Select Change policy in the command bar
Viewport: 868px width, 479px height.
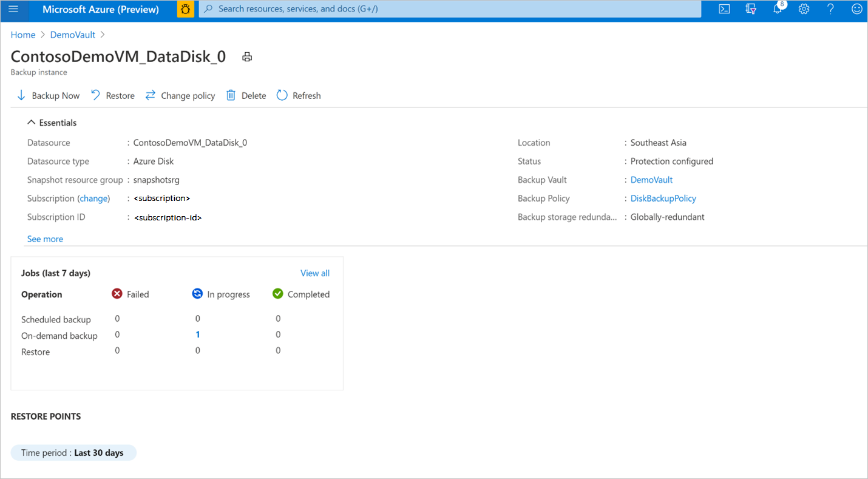tap(180, 95)
